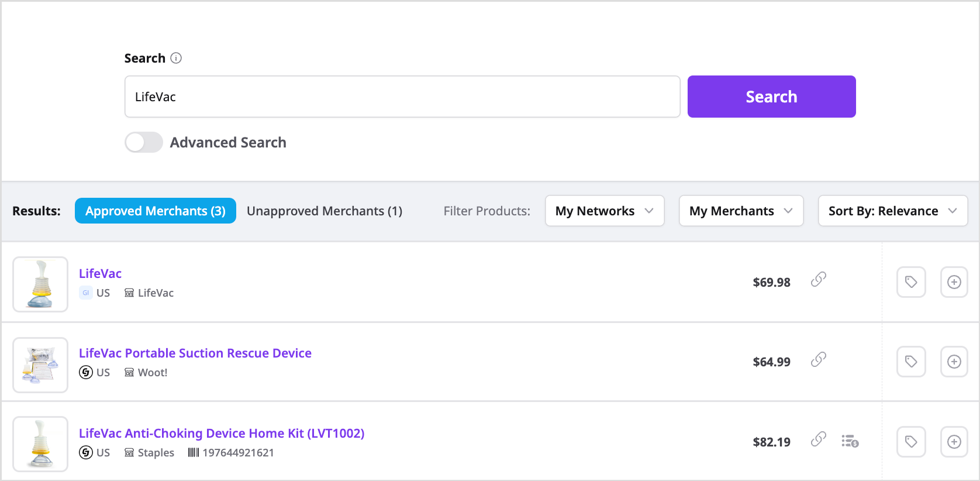This screenshot has height=481, width=980.
Task: Open LifeVac Portable Suction Rescue Device link
Action: (x=195, y=353)
